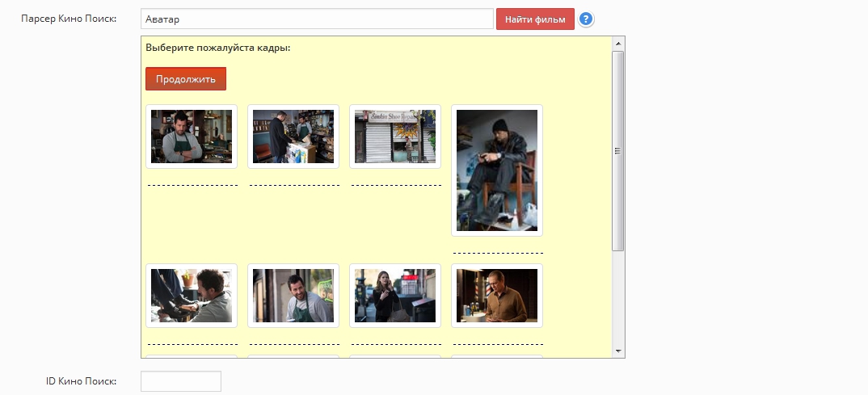Click the ID Кино Поиск label
The image size is (868, 395).
82,381
